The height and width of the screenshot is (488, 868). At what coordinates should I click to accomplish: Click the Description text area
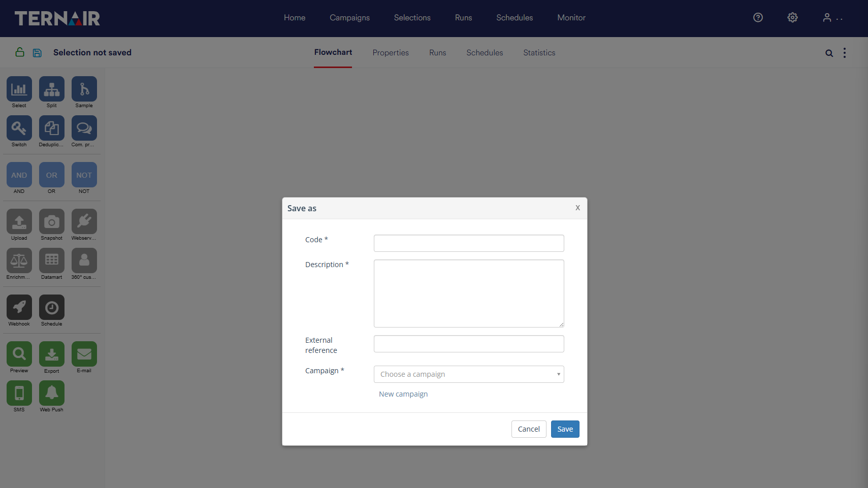coord(469,294)
